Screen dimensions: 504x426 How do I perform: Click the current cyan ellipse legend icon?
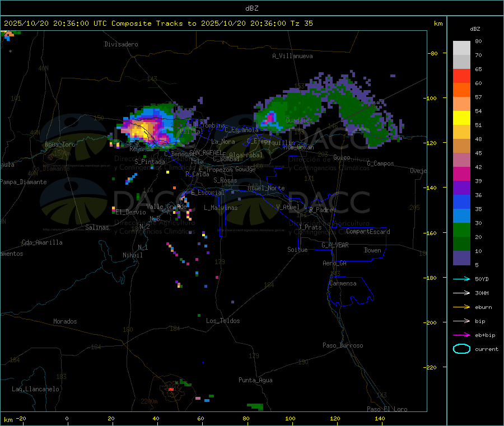461,349
